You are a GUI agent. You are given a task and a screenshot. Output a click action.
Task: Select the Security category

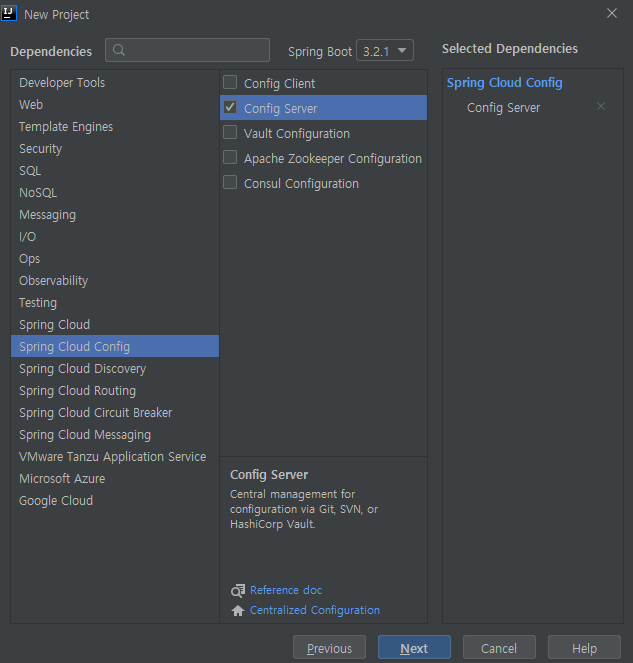(115, 148)
